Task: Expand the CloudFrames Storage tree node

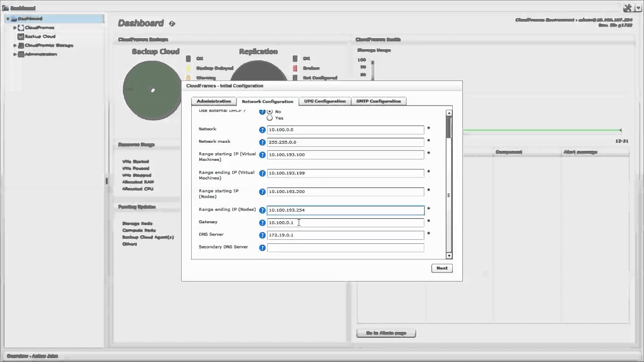Action: 15,45
